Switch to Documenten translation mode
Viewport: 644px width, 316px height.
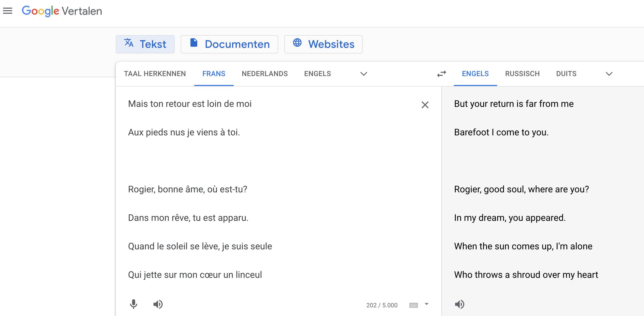click(x=229, y=44)
